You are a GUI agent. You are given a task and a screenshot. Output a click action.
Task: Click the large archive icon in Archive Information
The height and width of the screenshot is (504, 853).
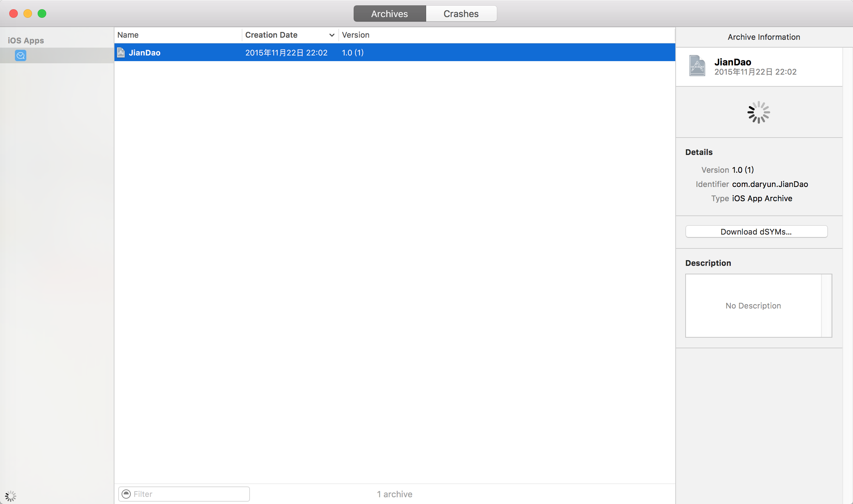coord(697,66)
